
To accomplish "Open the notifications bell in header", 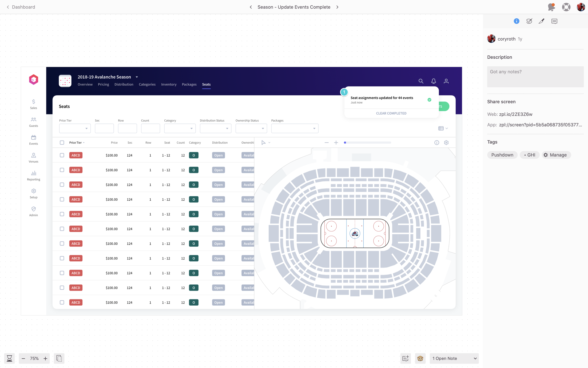I will point(433,81).
